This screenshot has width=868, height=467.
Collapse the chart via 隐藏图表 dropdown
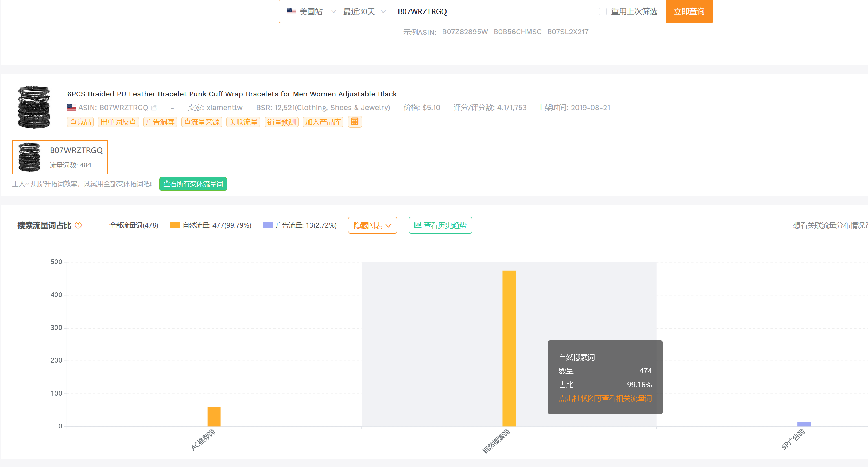pyautogui.click(x=372, y=225)
